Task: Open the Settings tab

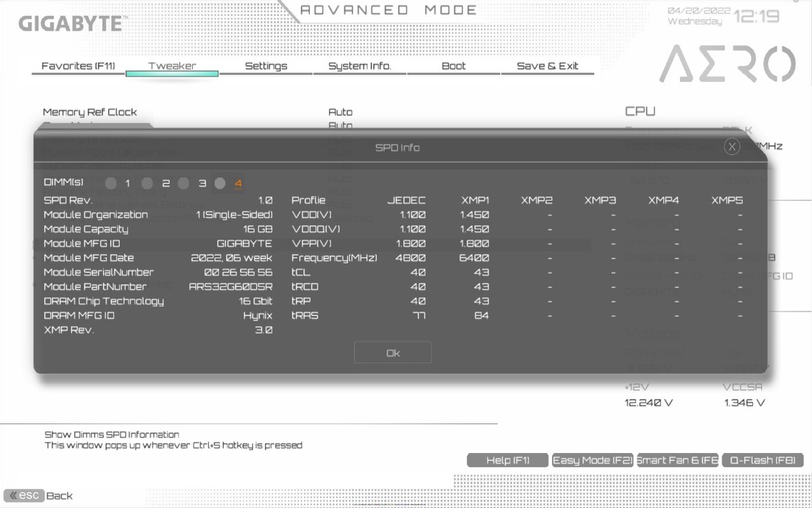Action: click(266, 66)
